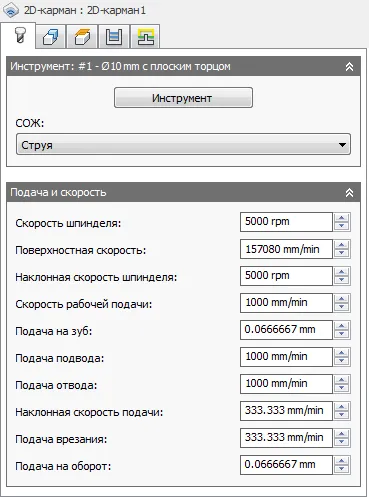
Task: Switch to the Heights tab
Action: pyautogui.click(x=82, y=36)
